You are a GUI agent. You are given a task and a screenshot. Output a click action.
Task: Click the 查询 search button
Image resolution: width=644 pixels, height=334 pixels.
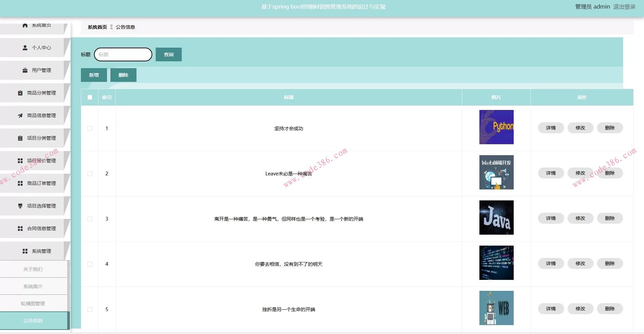pos(169,54)
